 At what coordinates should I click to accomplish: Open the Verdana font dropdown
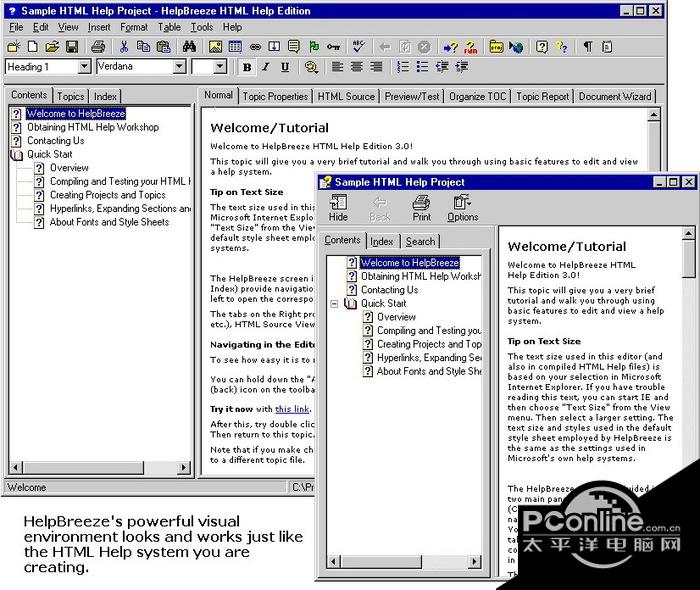[179, 67]
